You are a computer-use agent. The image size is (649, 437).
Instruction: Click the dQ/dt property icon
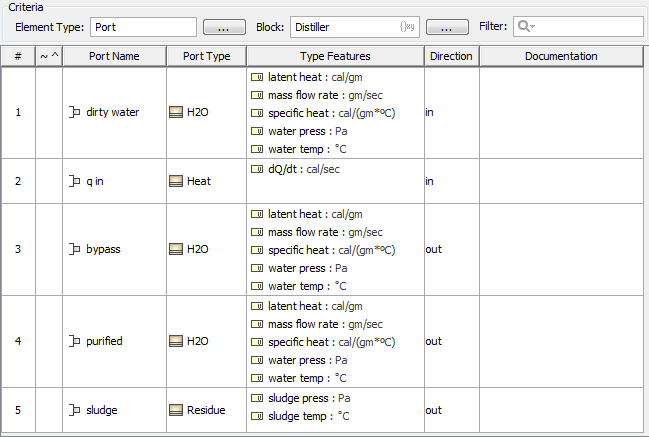tap(256, 169)
